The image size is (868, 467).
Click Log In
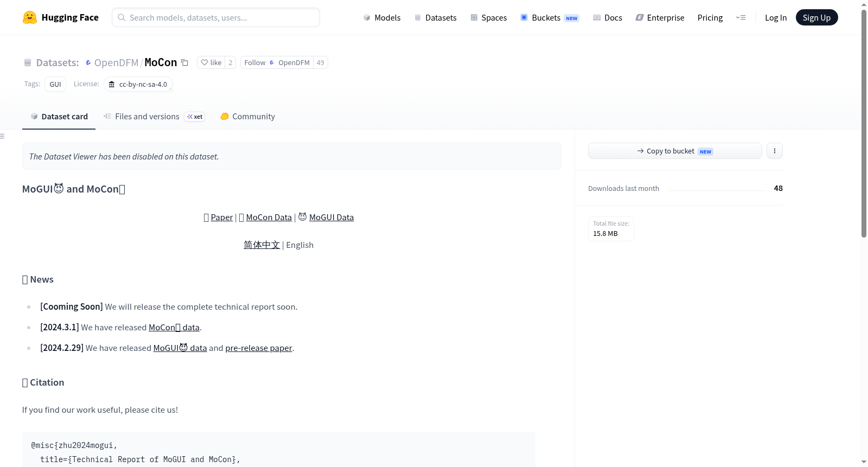coord(776,17)
